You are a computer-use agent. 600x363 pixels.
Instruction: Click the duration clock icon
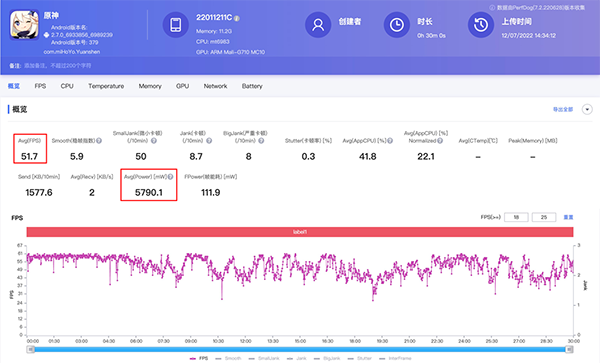pos(396,25)
